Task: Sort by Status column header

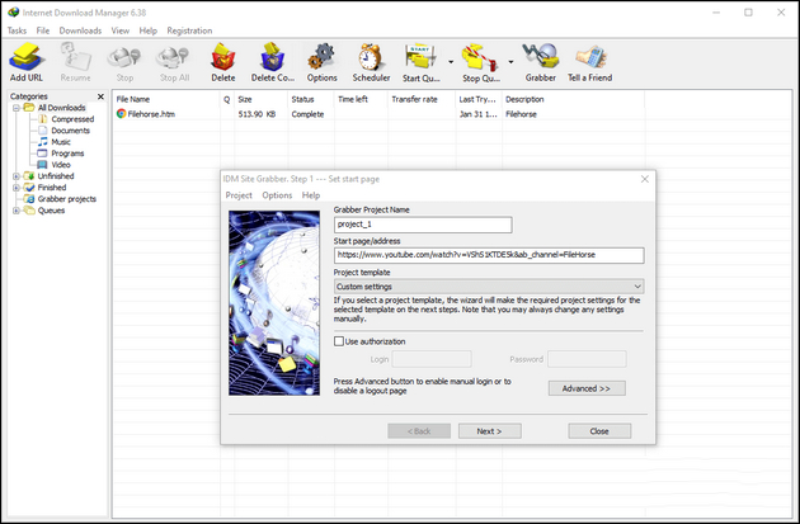Action: tap(311, 99)
